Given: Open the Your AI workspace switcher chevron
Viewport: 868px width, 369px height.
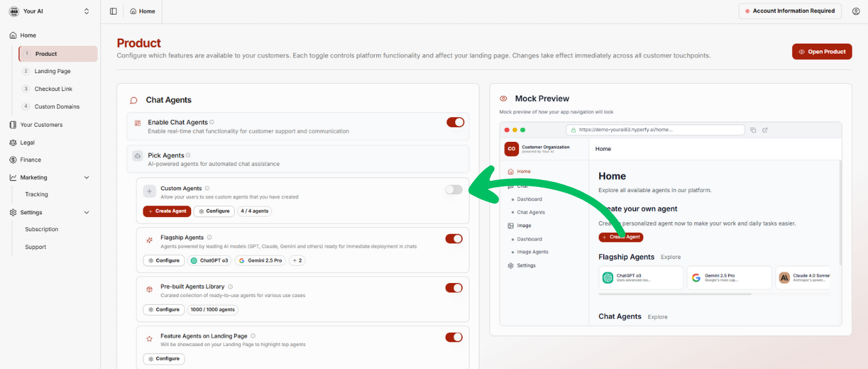Looking at the screenshot, I should pos(86,11).
